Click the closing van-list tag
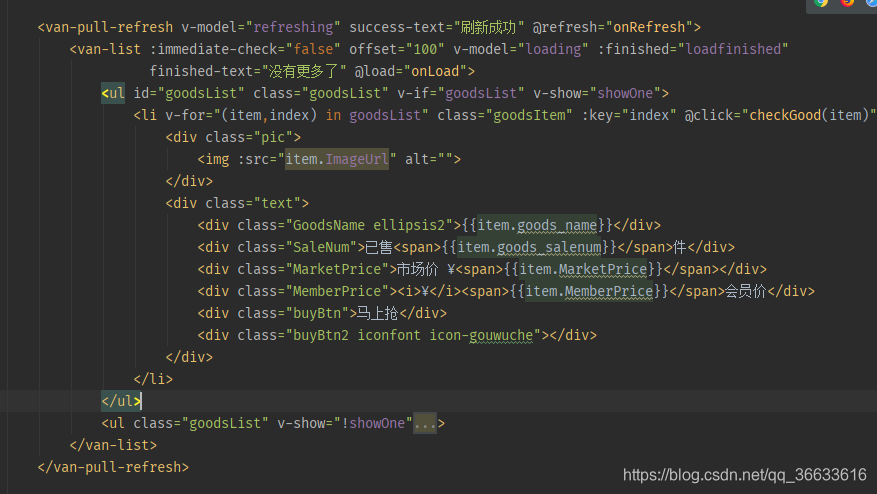The image size is (877, 494). click(114, 445)
